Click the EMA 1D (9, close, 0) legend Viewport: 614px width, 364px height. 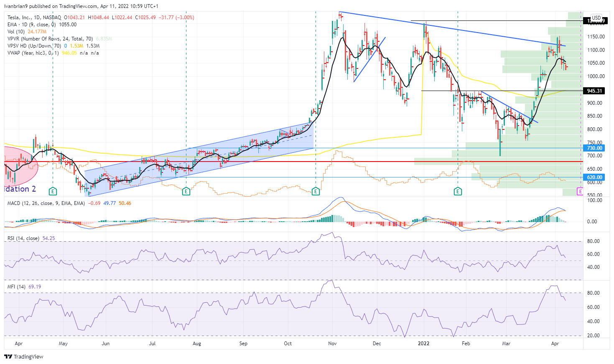(31, 25)
